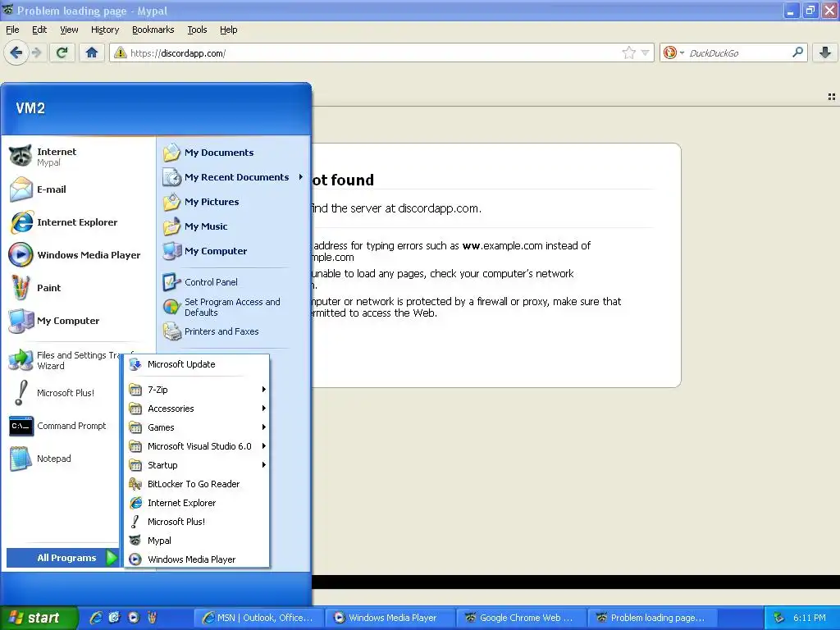Viewport: 840px width, 630px height.
Task: Launch Microsoft Plus! from All Programs list
Action: point(197,522)
